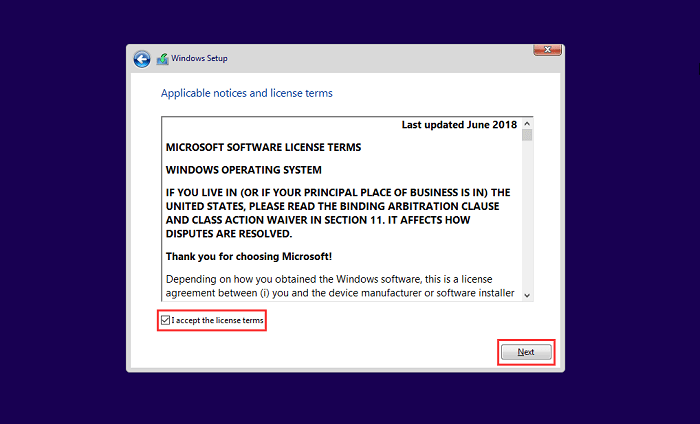Click the Next button
This screenshot has height=424, width=700.
pos(526,352)
